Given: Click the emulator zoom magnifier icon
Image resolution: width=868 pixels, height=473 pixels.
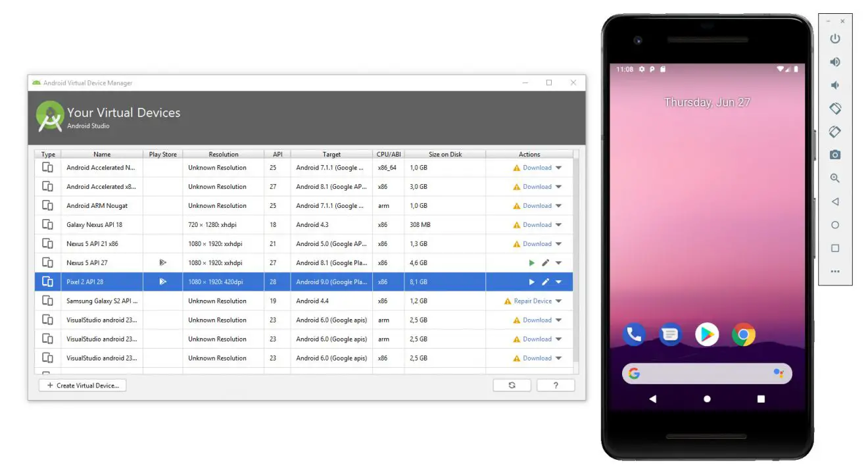Looking at the screenshot, I should point(834,178).
